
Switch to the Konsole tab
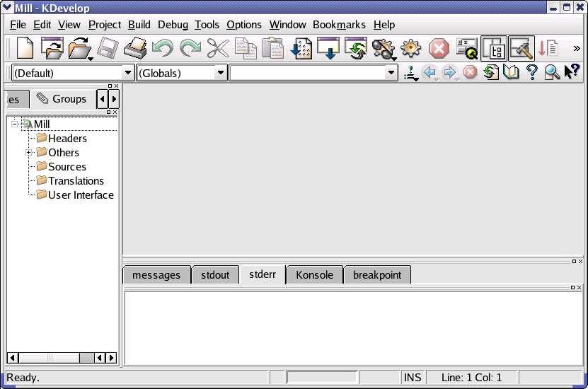tap(314, 275)
